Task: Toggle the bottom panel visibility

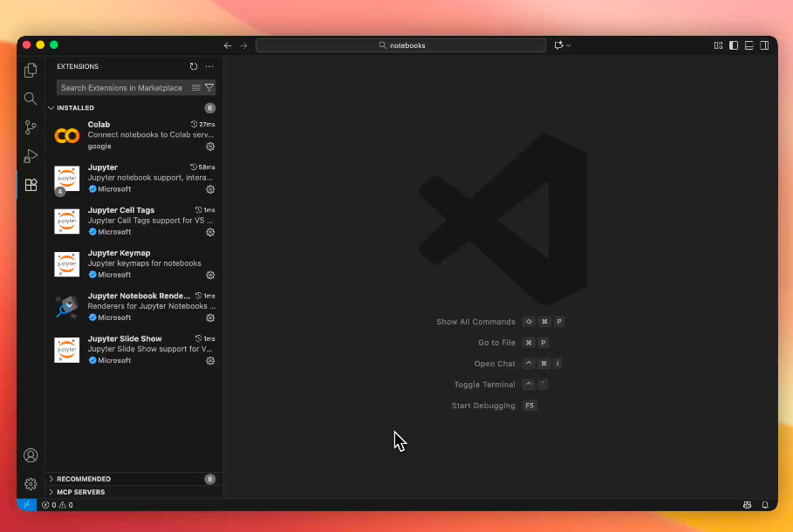Action: [x=749, y=45]
